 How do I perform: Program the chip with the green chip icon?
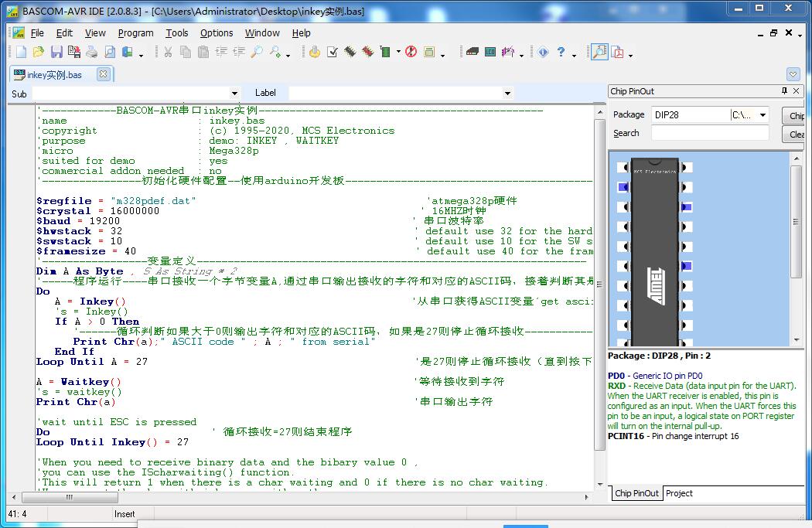pyautogui.click(x=385, y=52)
